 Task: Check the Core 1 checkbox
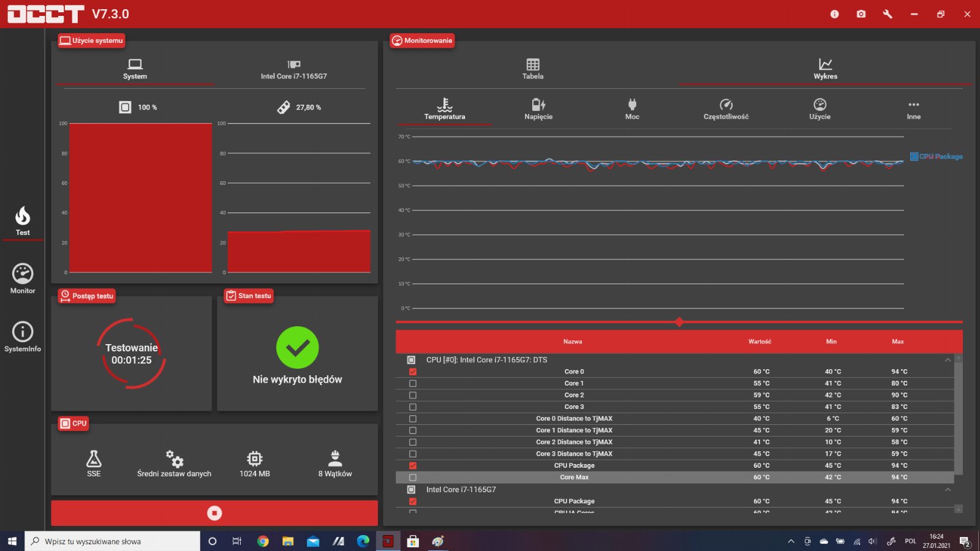tap(413, 383)
